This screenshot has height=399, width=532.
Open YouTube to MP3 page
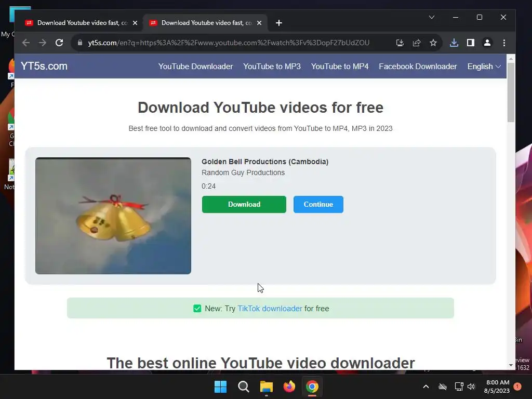tap(272, 66)
